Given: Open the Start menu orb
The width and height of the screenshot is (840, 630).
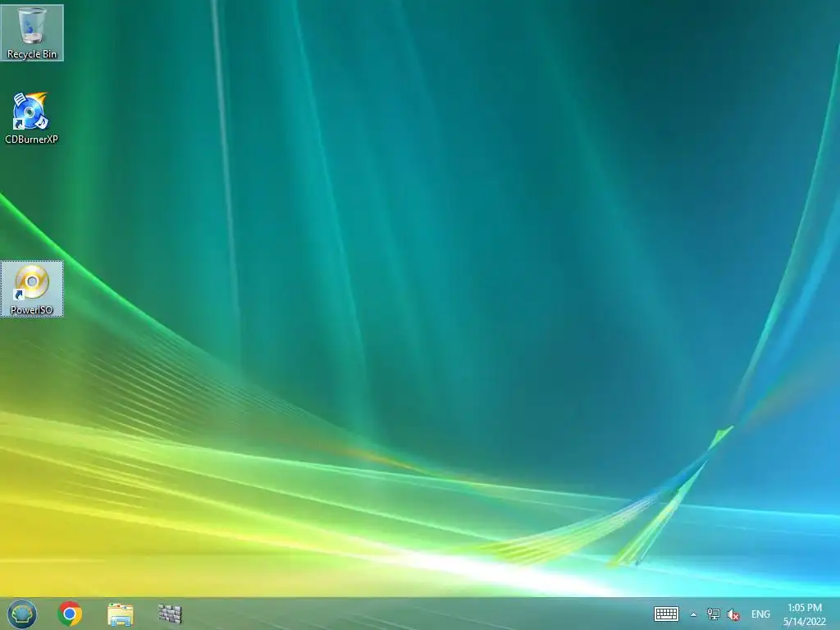Looking at the screenshot, I should (22, 614).
